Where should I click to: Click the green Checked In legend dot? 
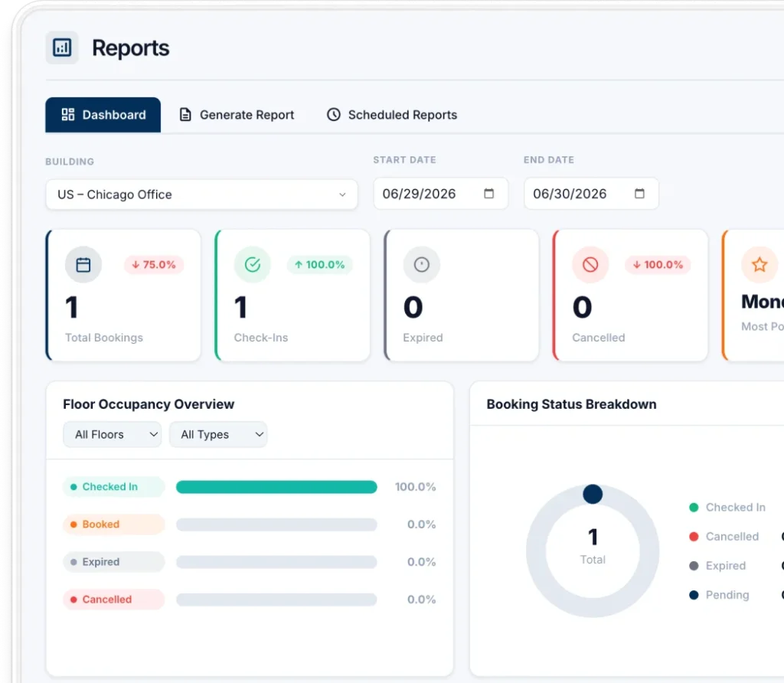694,508
